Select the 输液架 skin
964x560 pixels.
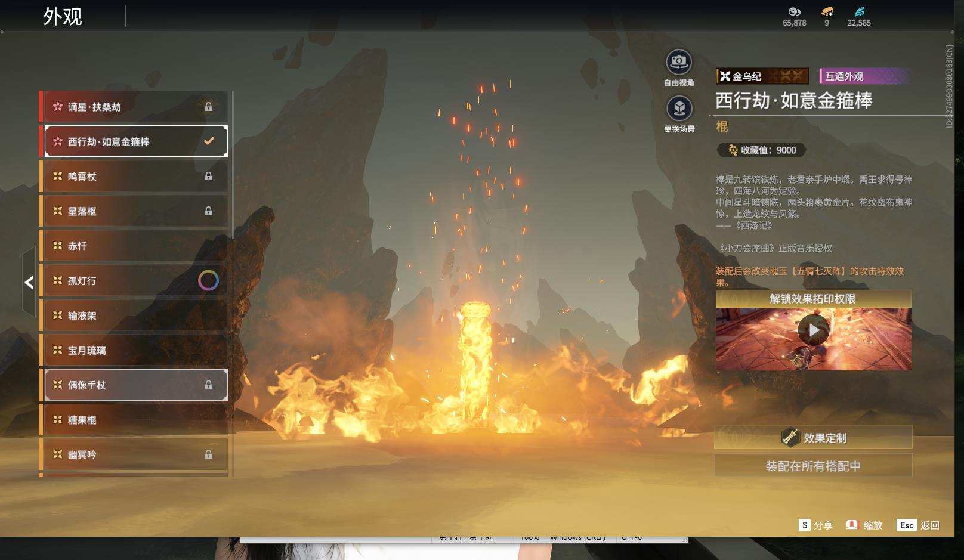click(x=135, y=315)
